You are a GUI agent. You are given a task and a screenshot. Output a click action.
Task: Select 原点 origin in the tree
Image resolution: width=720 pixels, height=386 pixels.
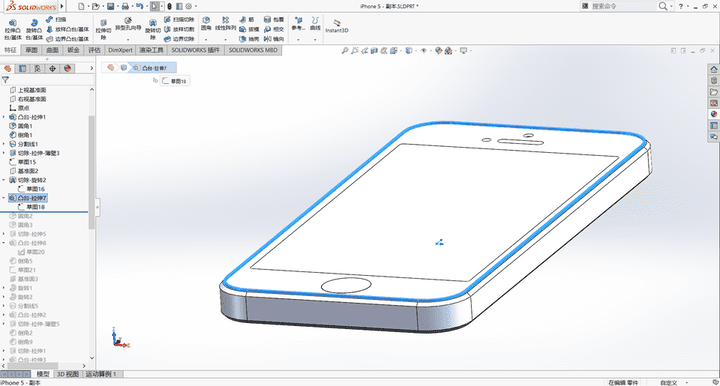point(23,108)
